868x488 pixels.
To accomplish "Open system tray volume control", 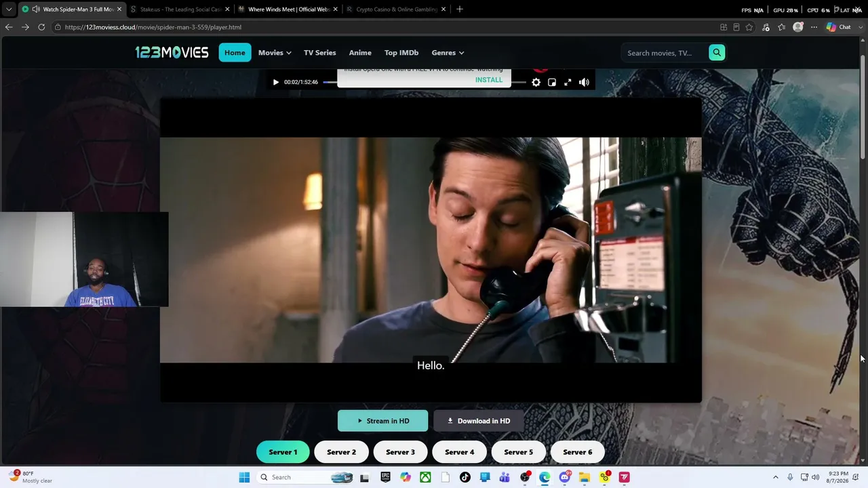I will click(815, 477).
